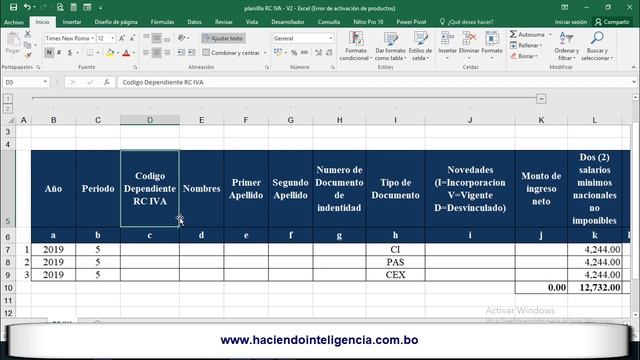
Task: Open Ordenar y filtrar menu
Action: [x=567, y=46]
